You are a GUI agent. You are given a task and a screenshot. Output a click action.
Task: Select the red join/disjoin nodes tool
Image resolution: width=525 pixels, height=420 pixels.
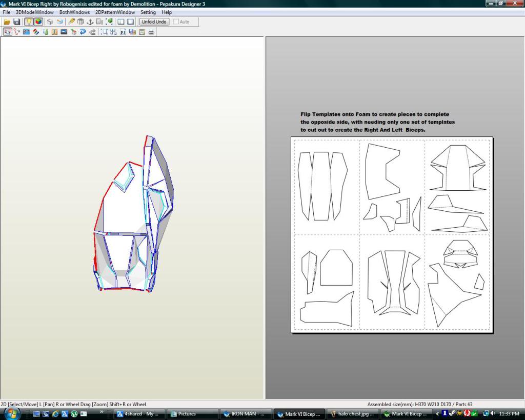pyautogui.click(x=17, y=32)
